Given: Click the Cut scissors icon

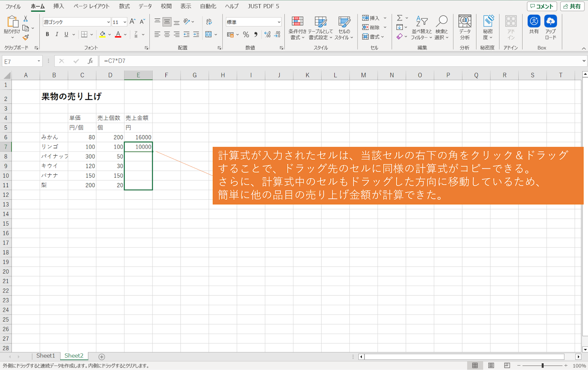Looking at the screenshot, I should point(26,19).
